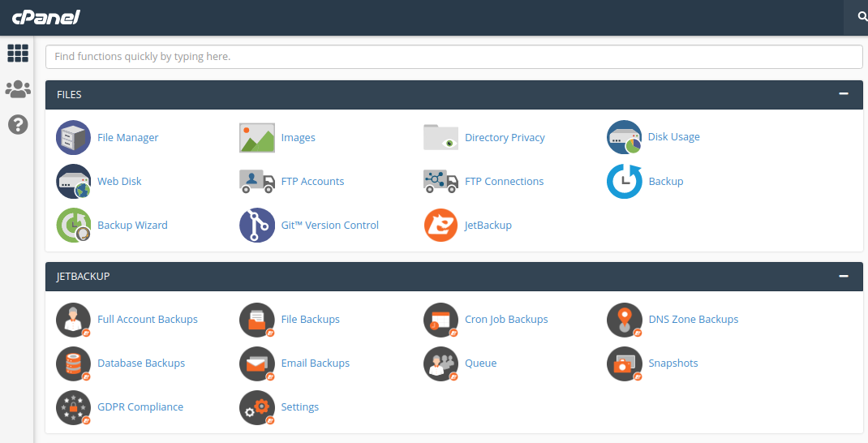This screenshot has width=868, height=443.
Task: Click the Queue text link
Action: click(x=481, y=363)
